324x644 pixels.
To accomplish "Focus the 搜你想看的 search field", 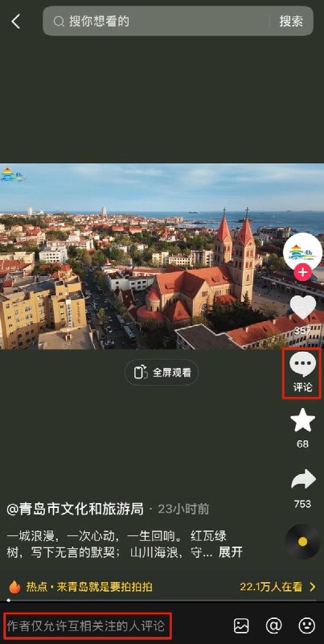I will [178, 21].
